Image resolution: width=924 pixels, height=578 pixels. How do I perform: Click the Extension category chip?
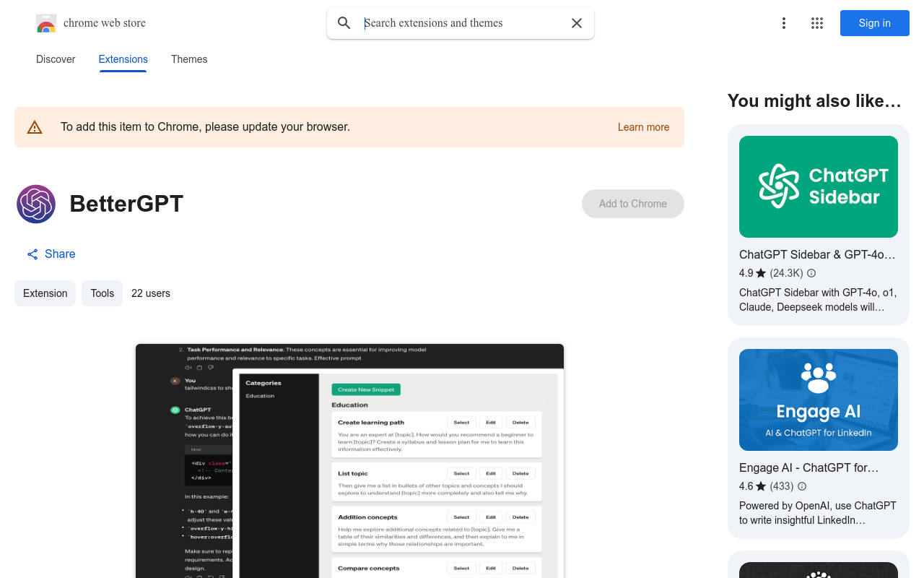45,293
